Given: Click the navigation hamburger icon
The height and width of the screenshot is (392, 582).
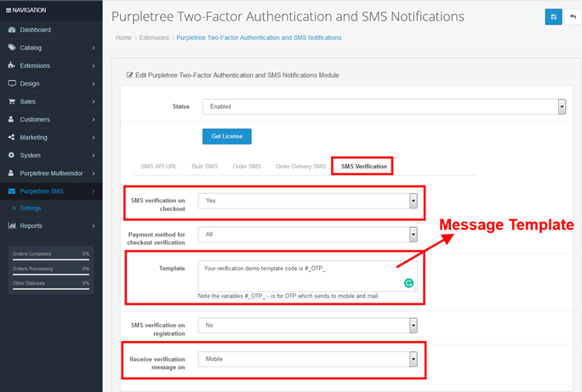Looking at the screenshot, I should (x=9, y=10).
